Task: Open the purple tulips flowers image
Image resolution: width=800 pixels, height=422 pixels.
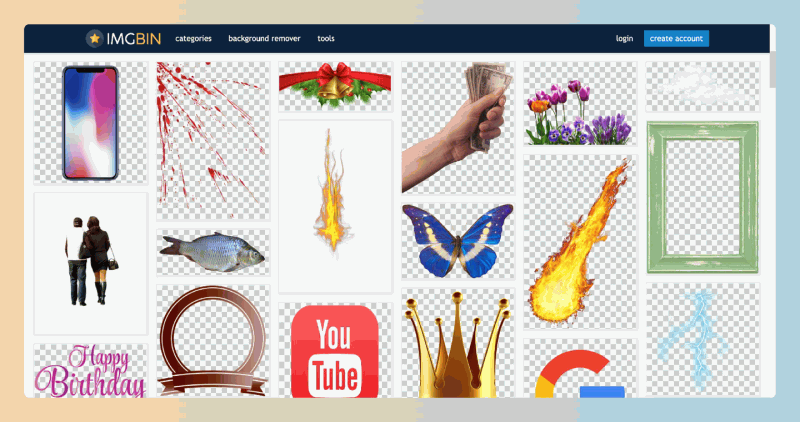Action: click(580, 104)
